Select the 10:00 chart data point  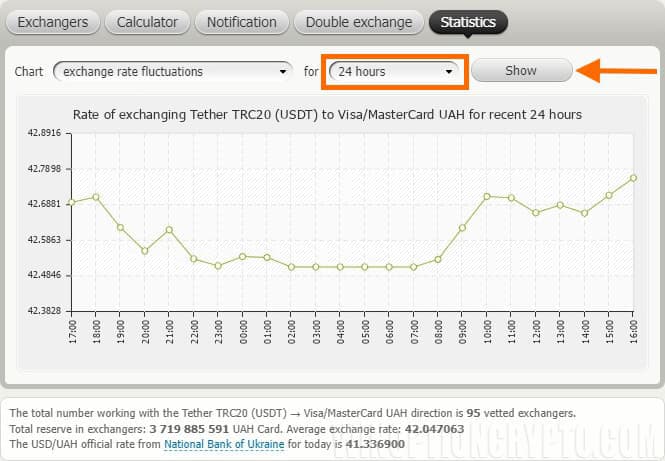(487, 196)
